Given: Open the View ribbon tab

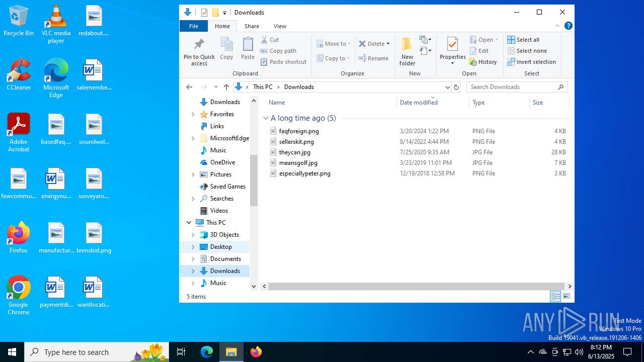Looking at the screenshot, I should pyautogui.click(x=280, y=26).
